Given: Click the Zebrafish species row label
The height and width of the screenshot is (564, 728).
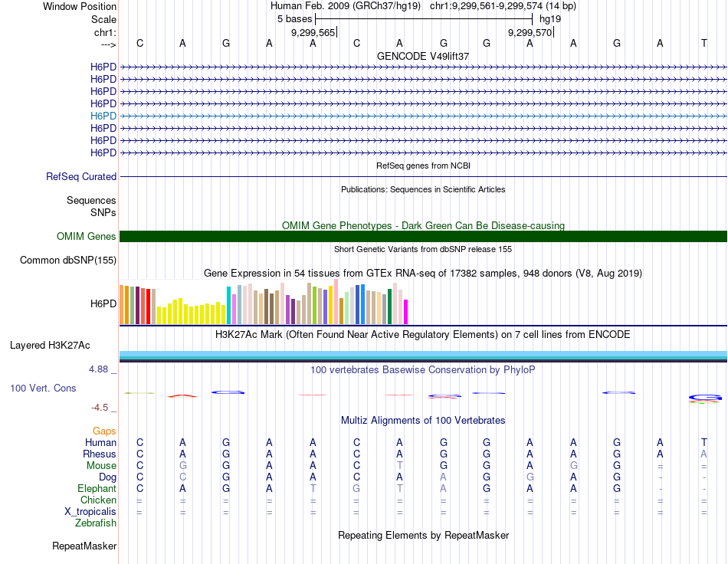Looking at the screenshot, I should tap(96, 523).
